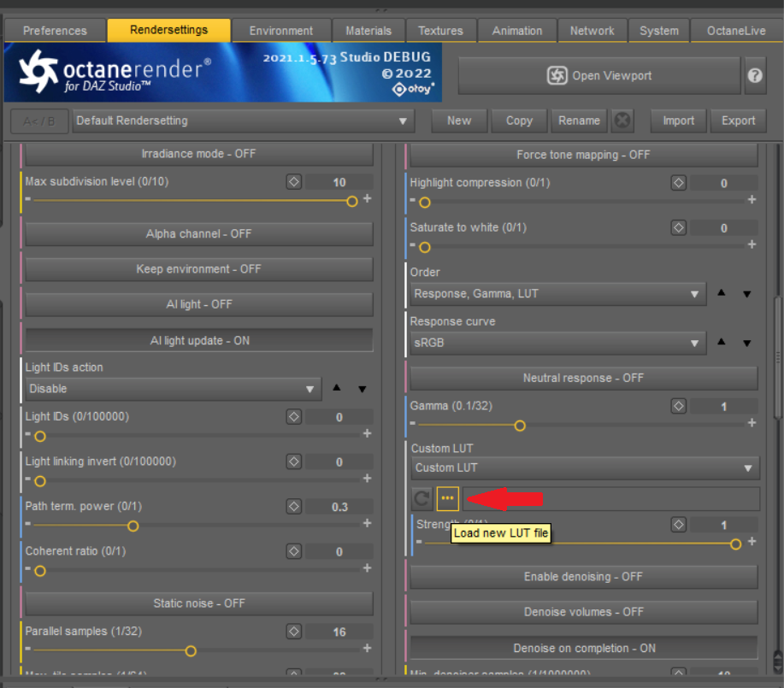
Task: Click Max subdivision level slider handle
Action: coord(352,201)
